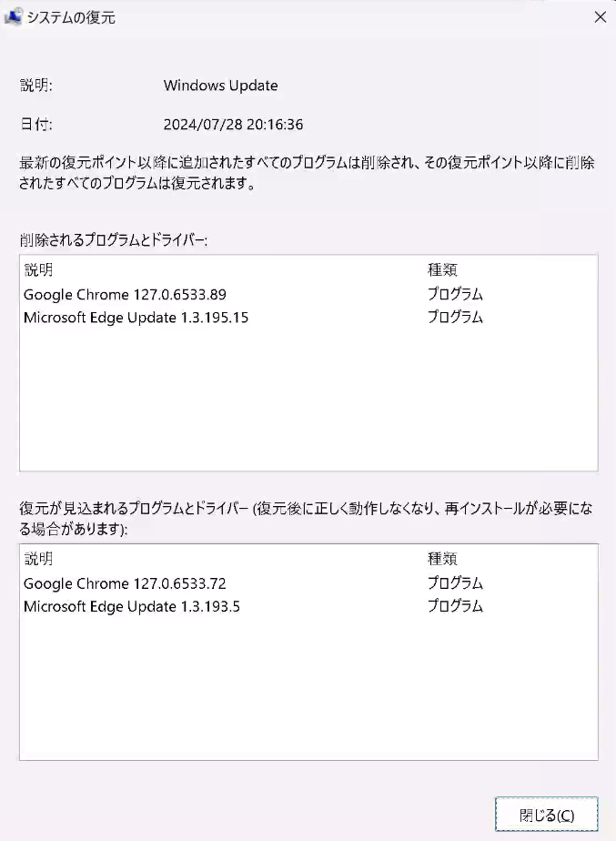The image size is (616, 841).
Task: Click プログラム type for Chrome 127.0.6533.72
Action: coord(455,583)
